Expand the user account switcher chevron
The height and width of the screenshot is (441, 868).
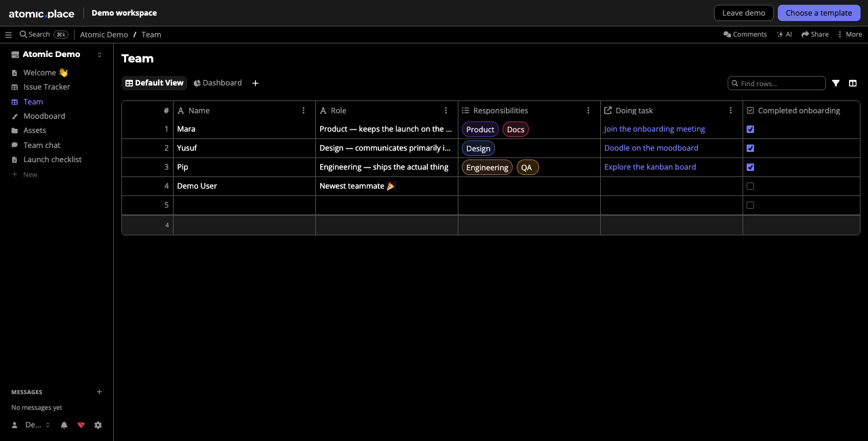(47, 425)
